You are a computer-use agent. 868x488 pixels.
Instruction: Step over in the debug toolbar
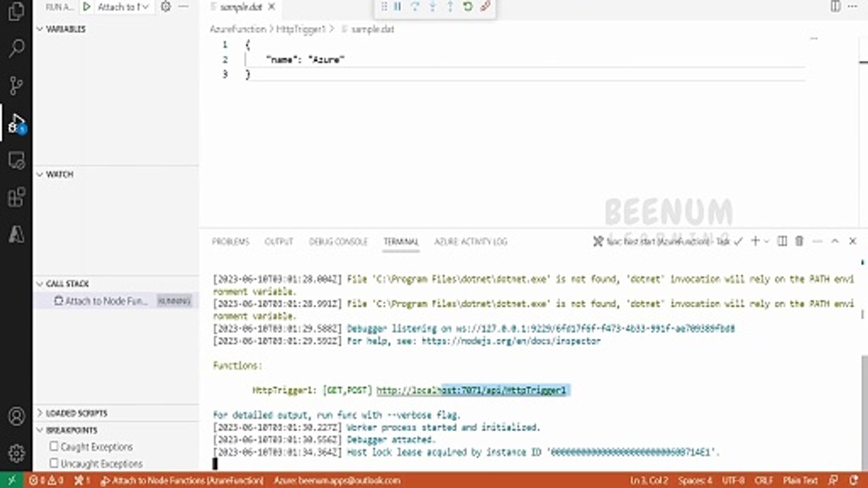(415, 7)
